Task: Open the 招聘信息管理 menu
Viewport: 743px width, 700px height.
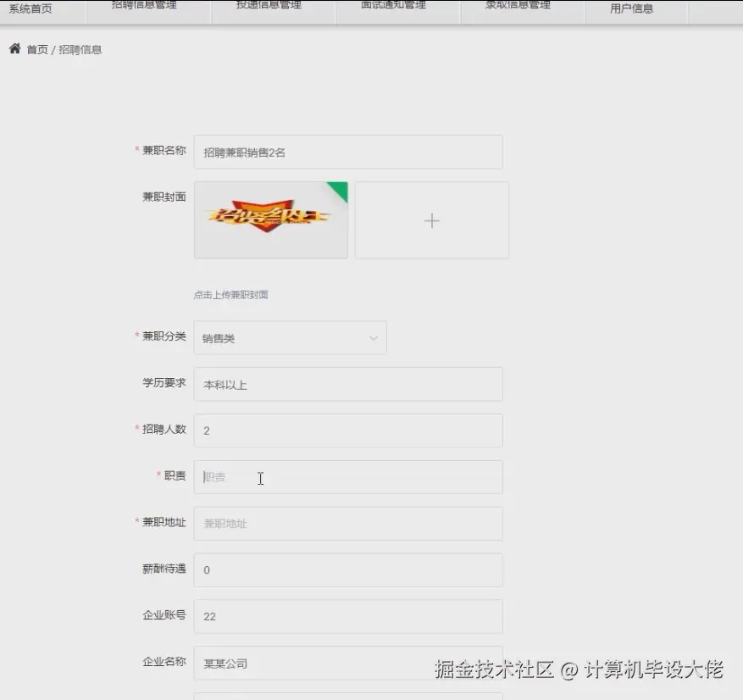Action: [x=148, y=5]
